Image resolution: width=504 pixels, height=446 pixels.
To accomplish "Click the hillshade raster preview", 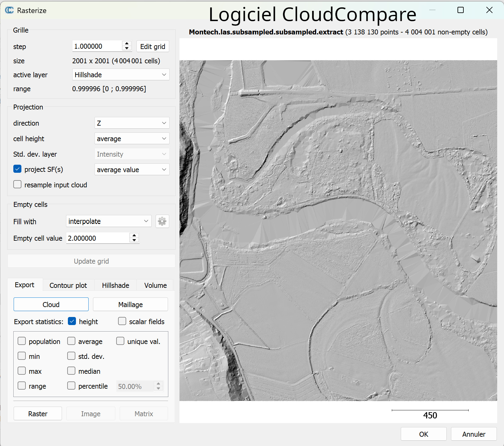I will coord(338,230).
